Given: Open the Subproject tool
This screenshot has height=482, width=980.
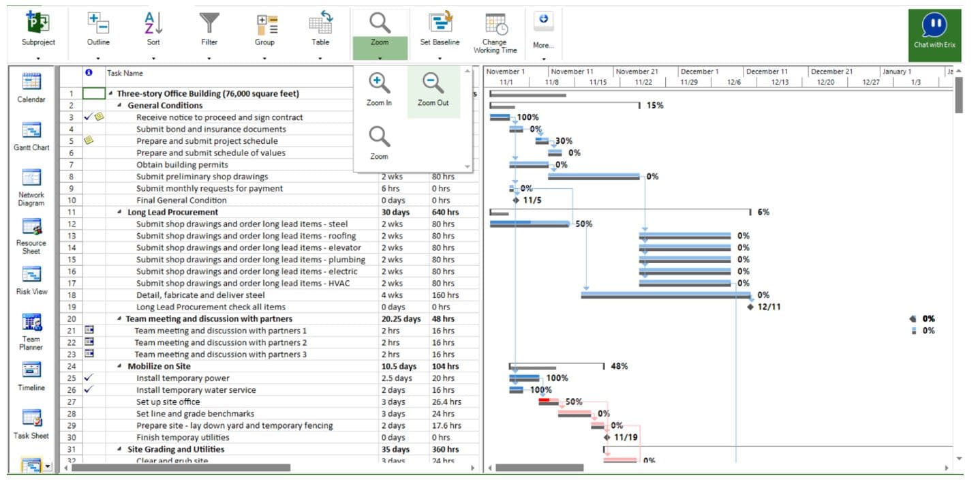Looking at the screenshot, I should click(37, 27).
